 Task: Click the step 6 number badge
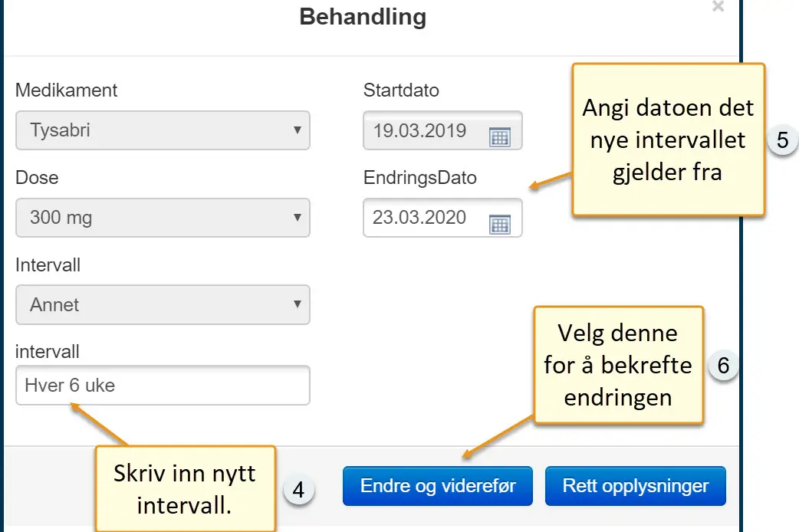[x=722, y=366]
